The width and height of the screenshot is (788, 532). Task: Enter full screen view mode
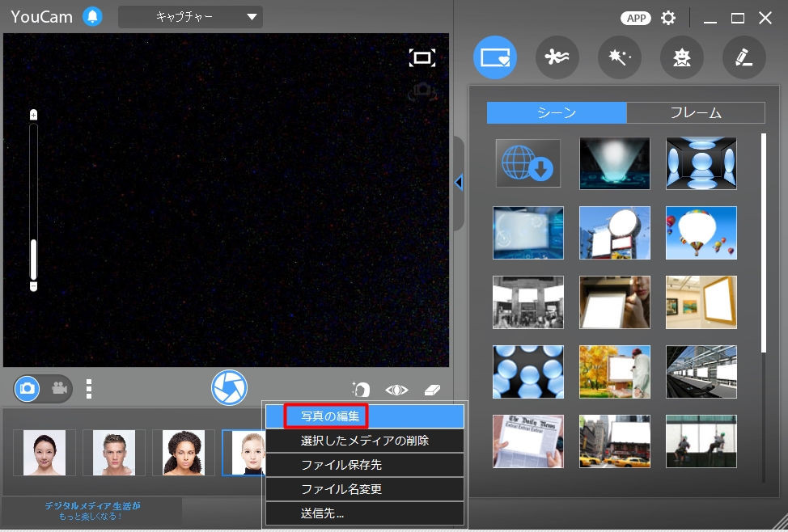[x=422, y=57]
